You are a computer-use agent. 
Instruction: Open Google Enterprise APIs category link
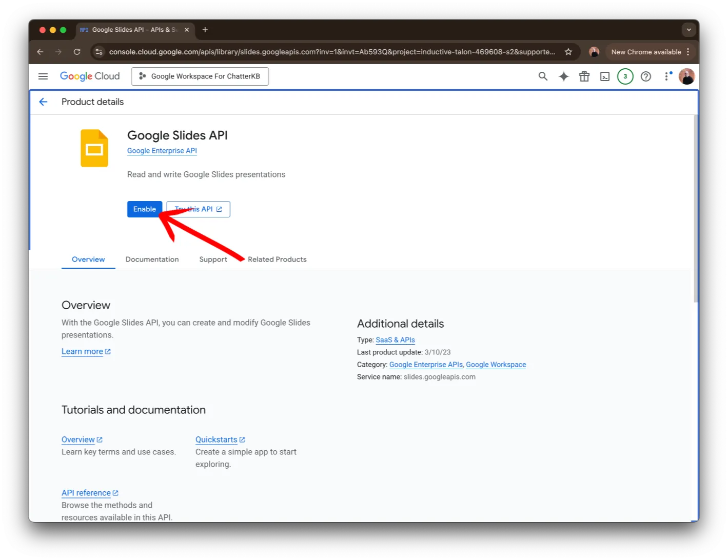426,365
